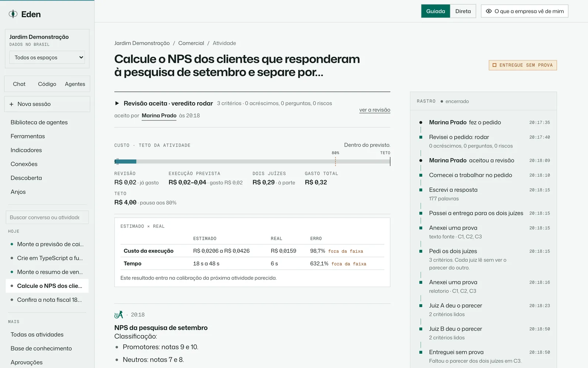The width and height of the screenshot is (588, 368).
Task: Click the cost progress bar
Action: 252,162
